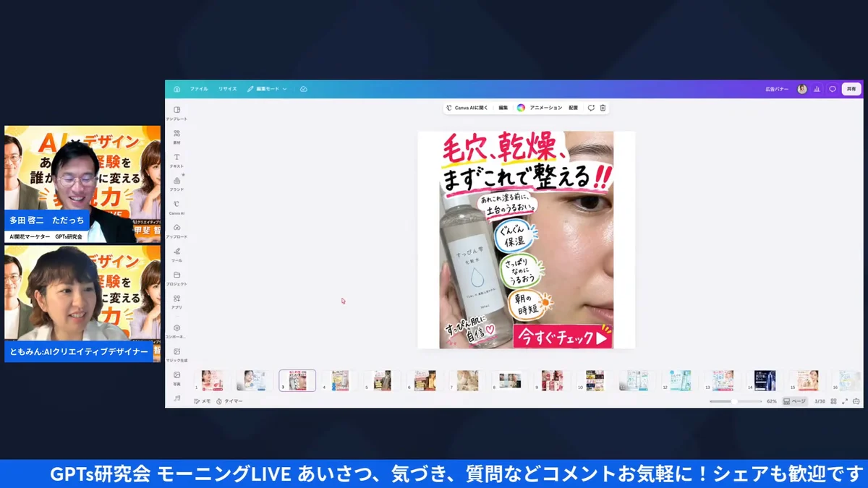Click Canva AIに聞く in floating toolbar
The width and height of the screenshot is (868, 488).
pos(467,108)
